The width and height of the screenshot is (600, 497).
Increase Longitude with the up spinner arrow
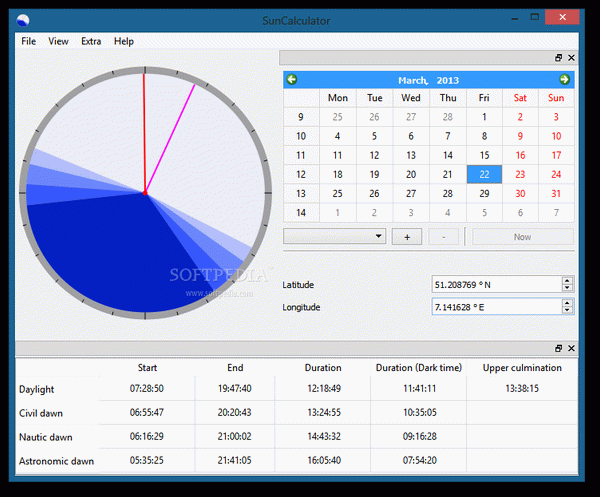pyautogui.click(x=567, y=303)
